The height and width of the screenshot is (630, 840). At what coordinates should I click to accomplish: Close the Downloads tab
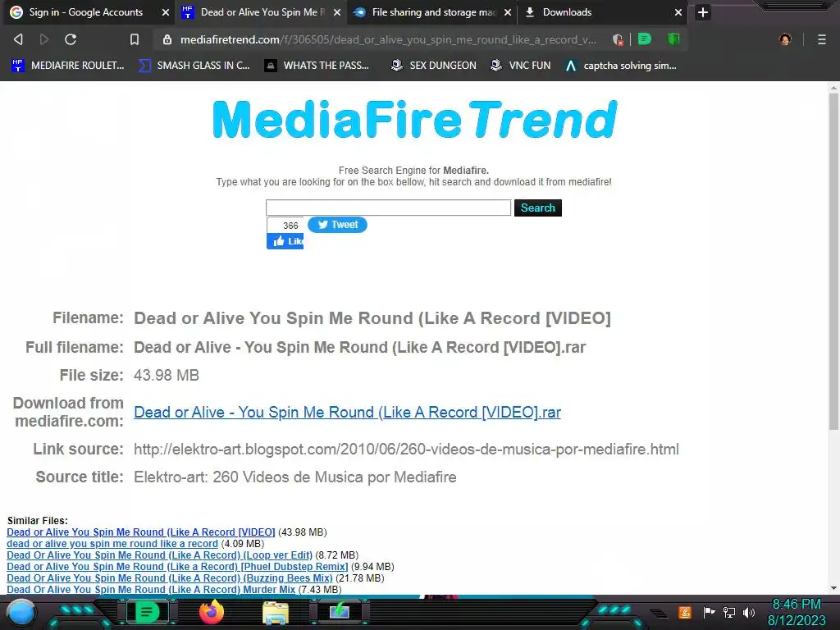pyautogui.click(x=678, y=12)
